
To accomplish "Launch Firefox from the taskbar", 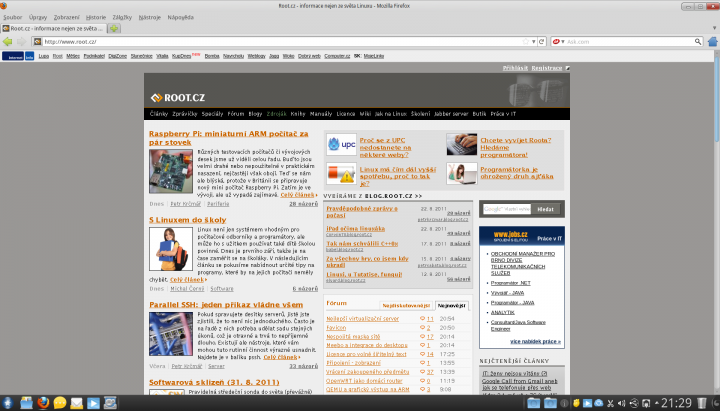I will pos(43,403).
